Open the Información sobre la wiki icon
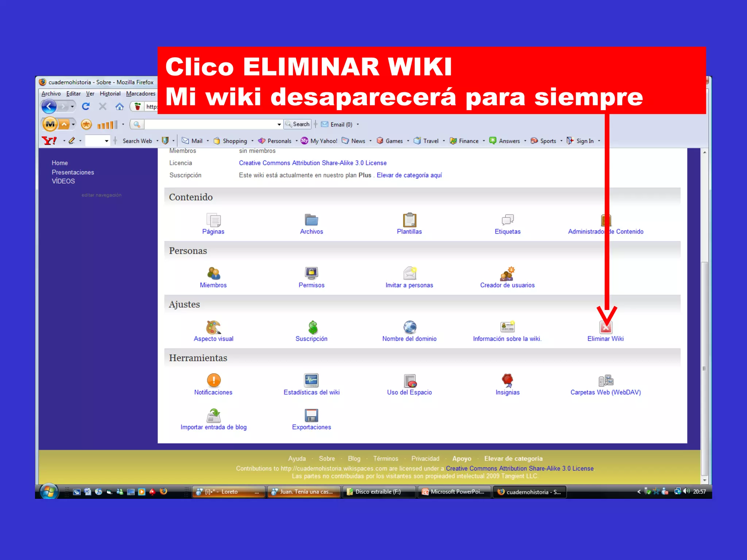 [507, 326]
